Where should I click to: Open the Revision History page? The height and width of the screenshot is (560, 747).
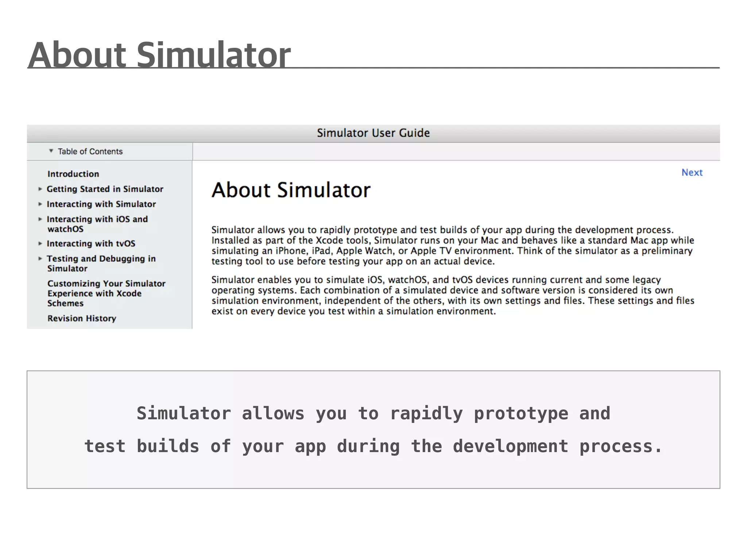click(82, 318)
